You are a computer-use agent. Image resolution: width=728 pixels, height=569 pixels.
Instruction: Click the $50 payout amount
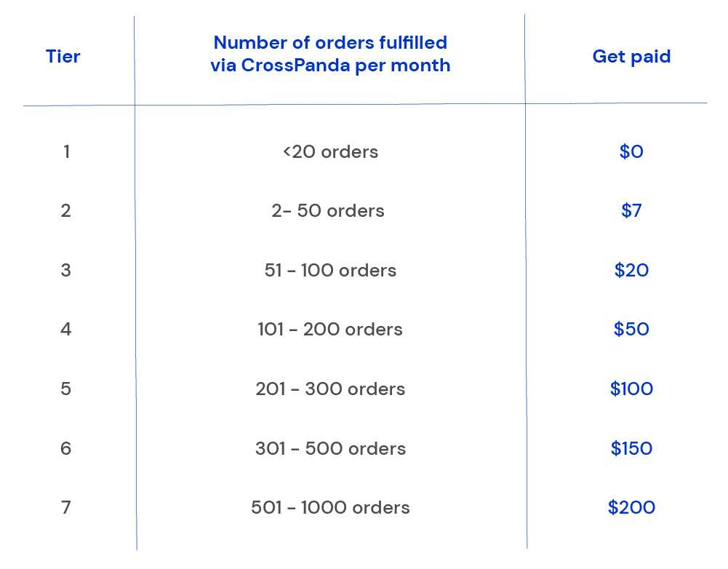(x=631, y=330)
